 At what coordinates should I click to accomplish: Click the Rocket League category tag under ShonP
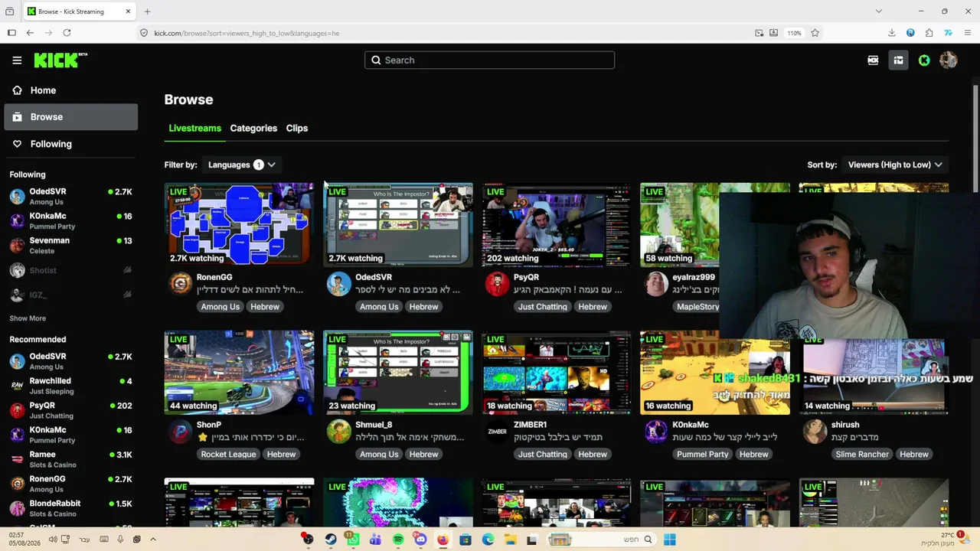(228, 455)
